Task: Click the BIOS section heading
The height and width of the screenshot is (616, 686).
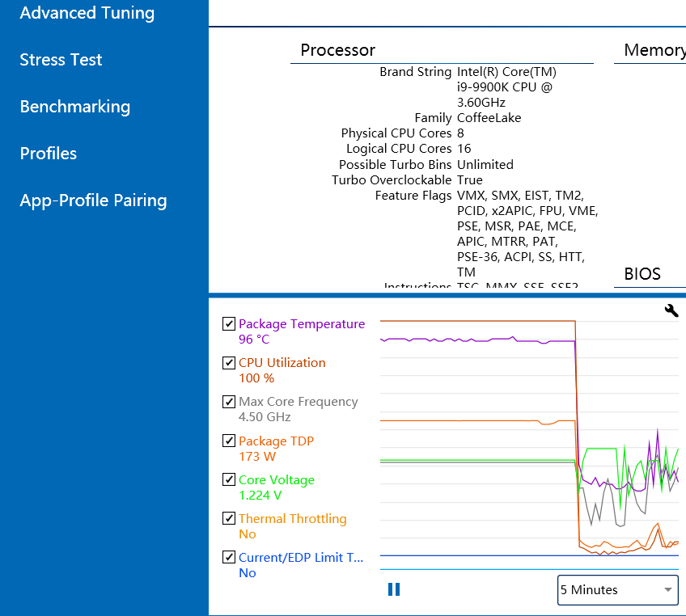Action: click(x=642, y=274)
